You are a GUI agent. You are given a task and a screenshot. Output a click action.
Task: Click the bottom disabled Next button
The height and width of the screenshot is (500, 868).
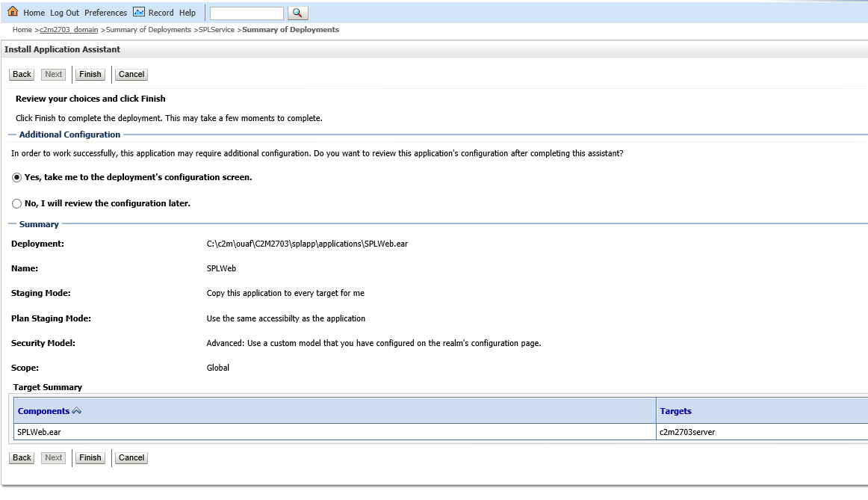[x=54, y=458]
